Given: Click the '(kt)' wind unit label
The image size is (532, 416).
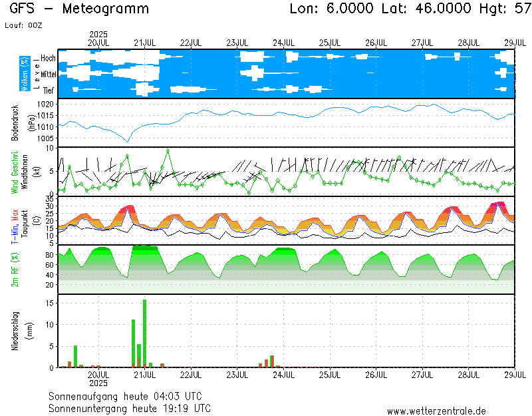Looking at the screenshot, I should coord(37,172).
